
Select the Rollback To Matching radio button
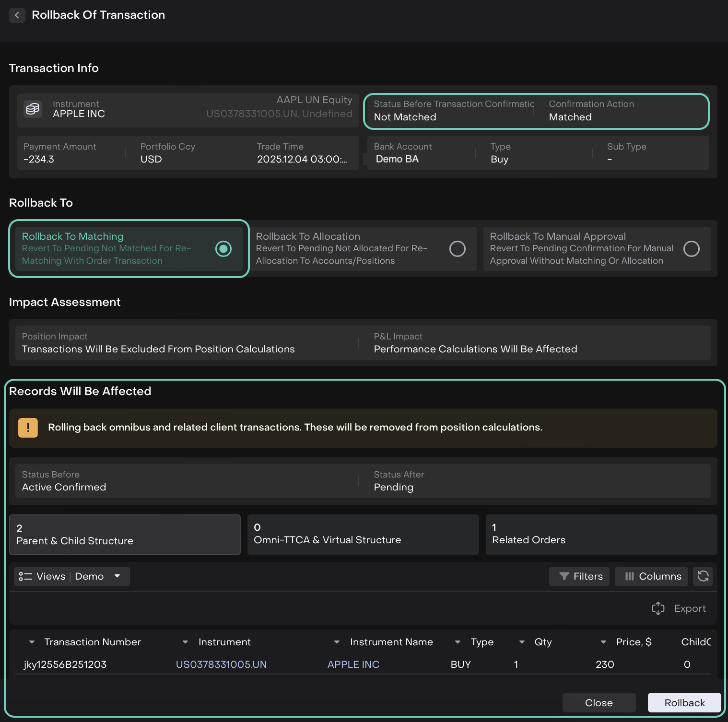(x=223, y=249)
